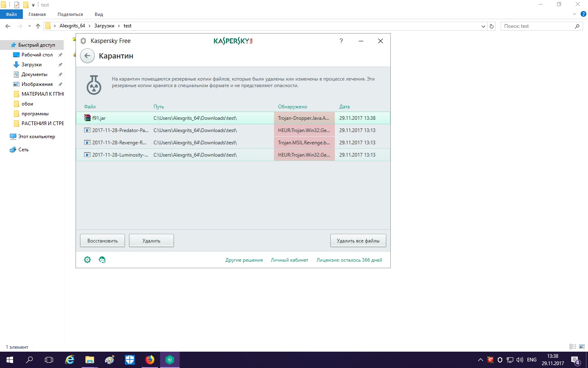Click New Folder icon in quick access toolbar
This screenshot has height=368, width=588.
point(26,5)
